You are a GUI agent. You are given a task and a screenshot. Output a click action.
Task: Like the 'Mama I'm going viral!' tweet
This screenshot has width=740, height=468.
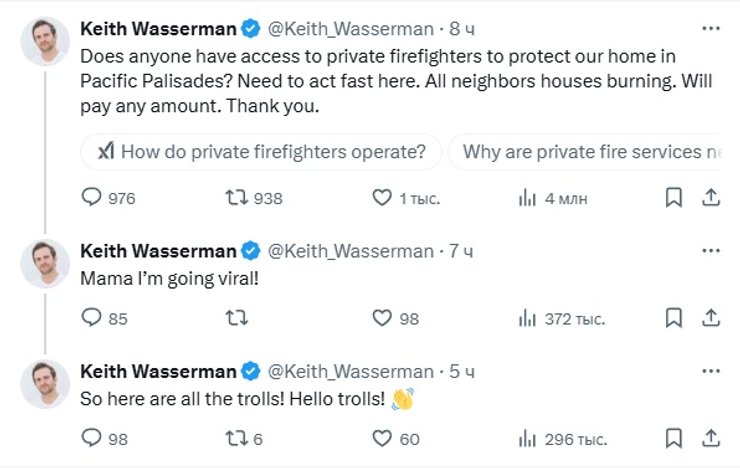[382, 318]
